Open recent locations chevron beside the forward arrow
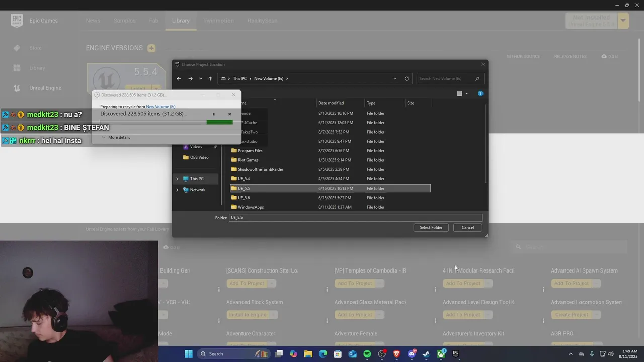The width and height of the screenshot is (644, 362). coord(200,79)
